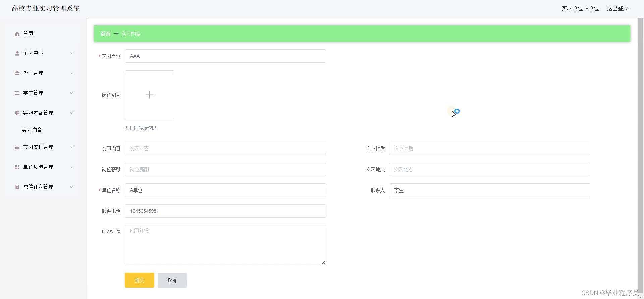644x299 pixels.
Task: Expand the 成绩评定管理 menu chevron
Action: click(x=72, y=187)
